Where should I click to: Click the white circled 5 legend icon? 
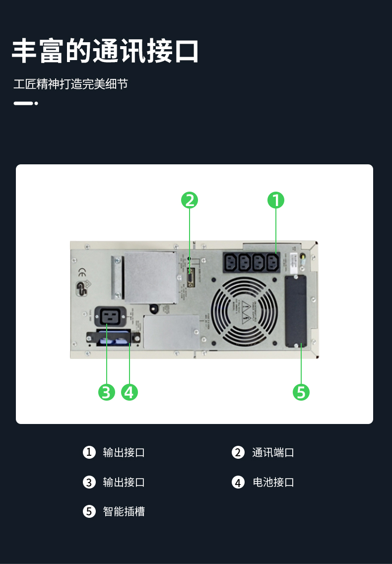pos(89,511)
